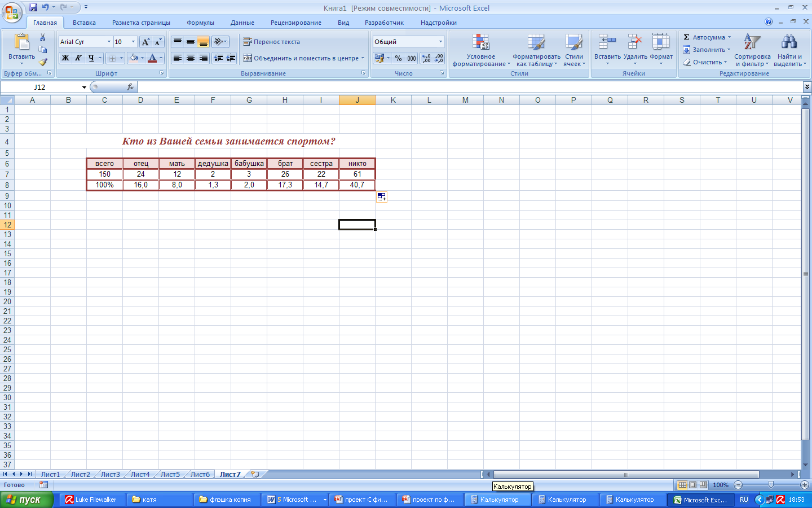Open Excel help question mark

tap(769, 22)
